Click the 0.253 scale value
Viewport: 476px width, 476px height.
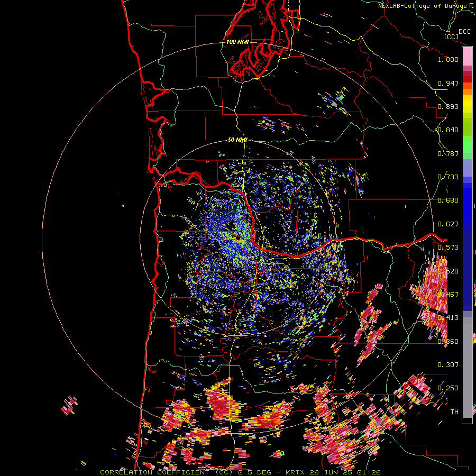pyautogui.click(x=448, y=388)
